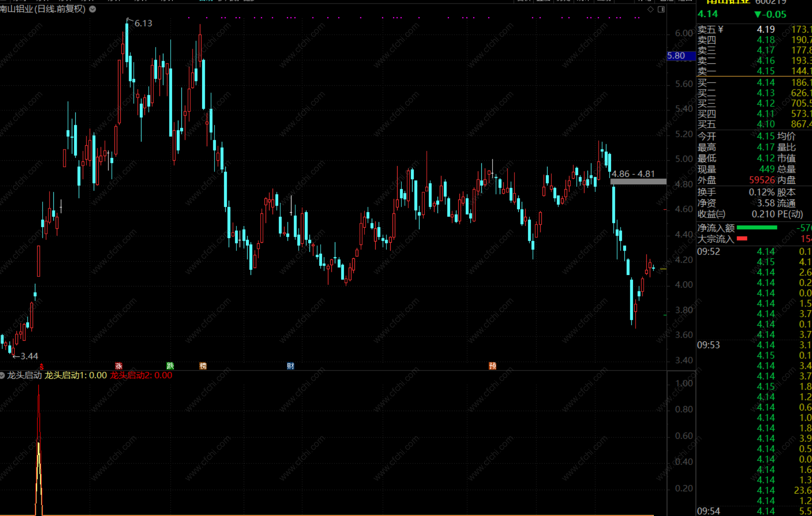
Task: Click the green 跌 event marker icon
Action: [x=170, y=366]
